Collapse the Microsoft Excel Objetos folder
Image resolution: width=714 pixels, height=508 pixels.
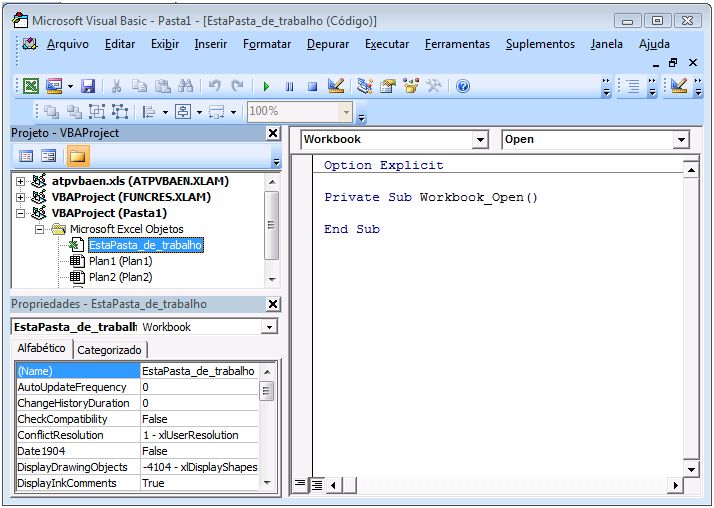click(x=40, y=229)
